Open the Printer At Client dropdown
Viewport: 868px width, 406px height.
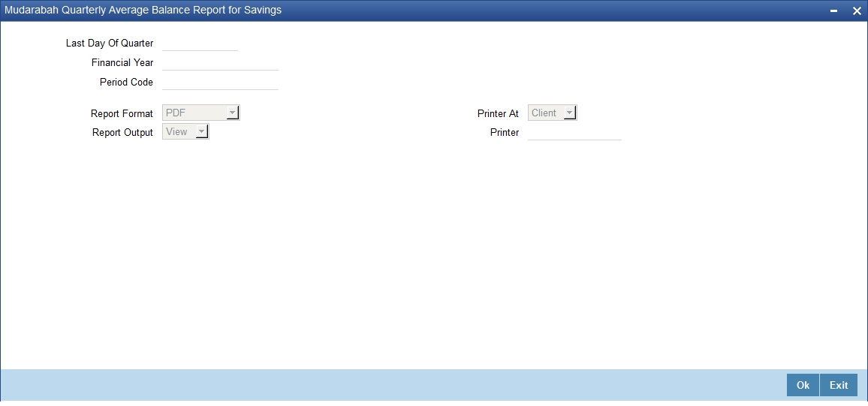[552, 113]
